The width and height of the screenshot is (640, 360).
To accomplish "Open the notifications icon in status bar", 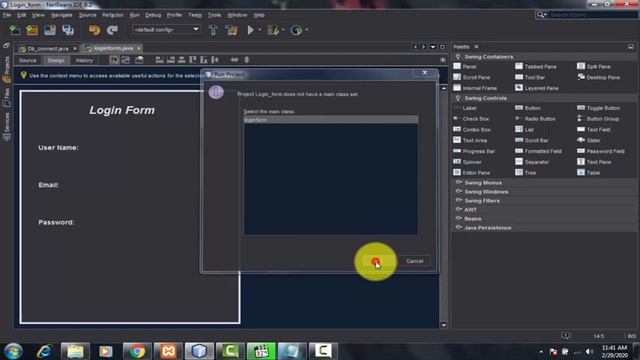I will (x=565, y=336).
